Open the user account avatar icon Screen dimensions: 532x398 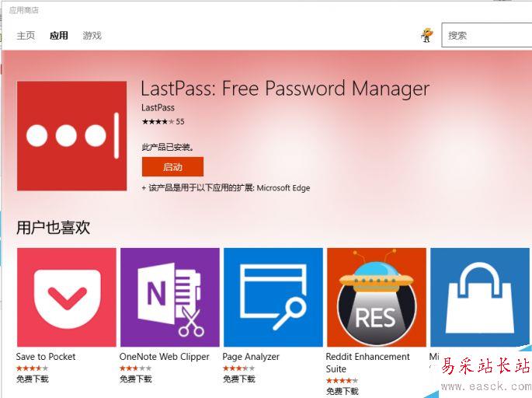click(426, 35)
